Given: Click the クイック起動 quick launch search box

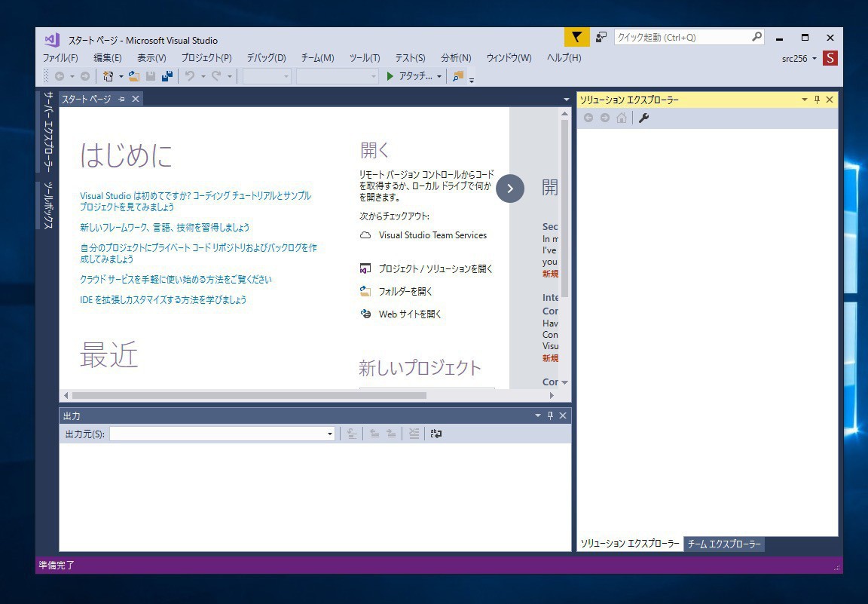Looking at the screenshot, I should coord(682,37).
